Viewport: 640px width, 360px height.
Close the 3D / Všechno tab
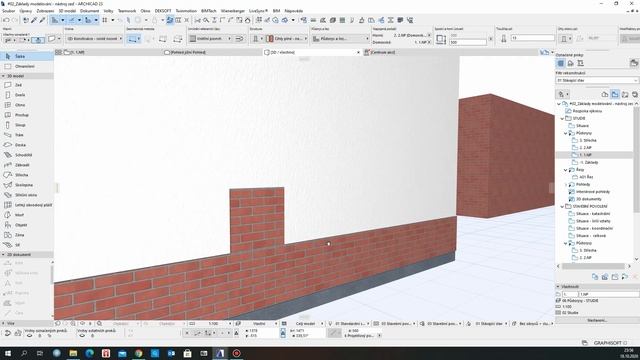point(358,52)
